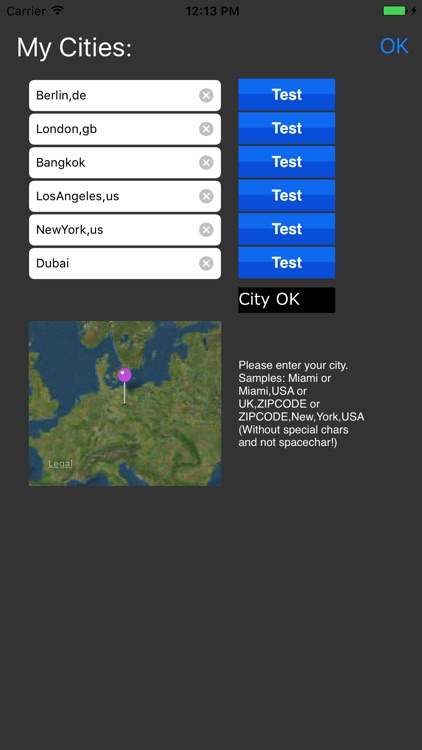The width and height of the screenshot is (422, 750).
Task: Test the LosAngeles,us city entry
Action: point(287,195)
